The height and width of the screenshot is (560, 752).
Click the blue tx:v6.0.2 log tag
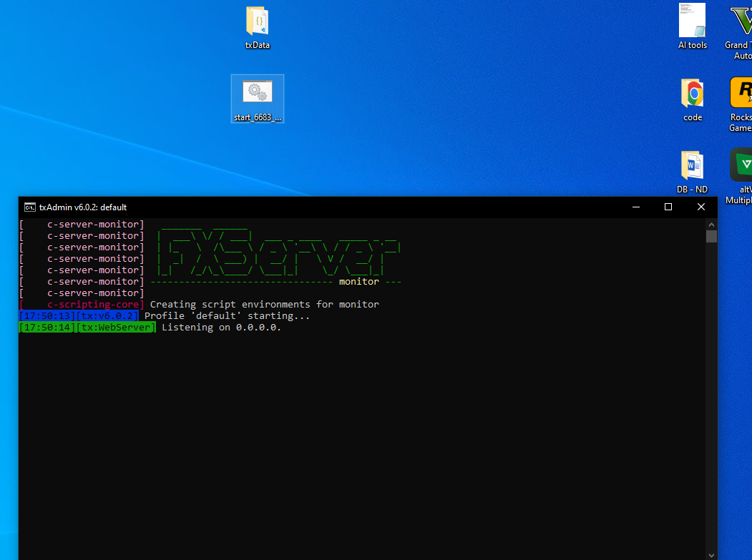pyautogui.click(x=107, y=316)
